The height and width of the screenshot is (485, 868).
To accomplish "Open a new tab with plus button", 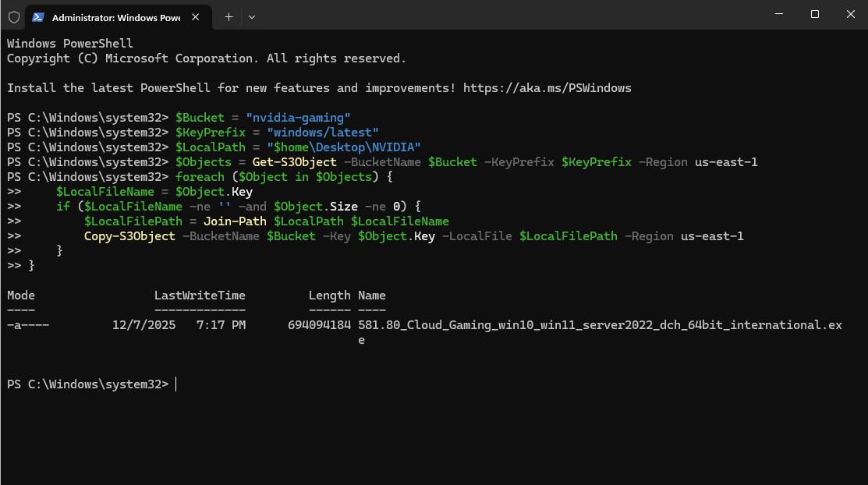I will (x=229, y=17).
